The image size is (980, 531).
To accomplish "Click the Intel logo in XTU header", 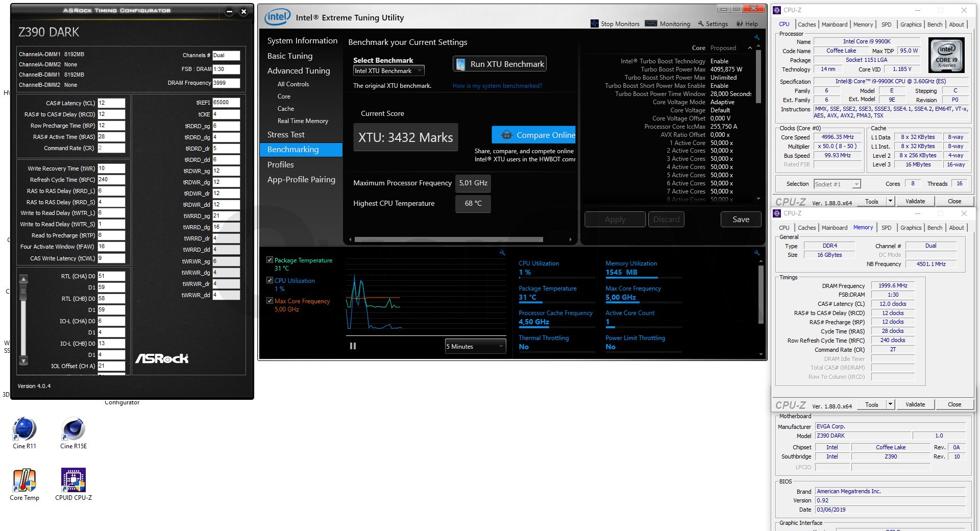I will (277, 17).
